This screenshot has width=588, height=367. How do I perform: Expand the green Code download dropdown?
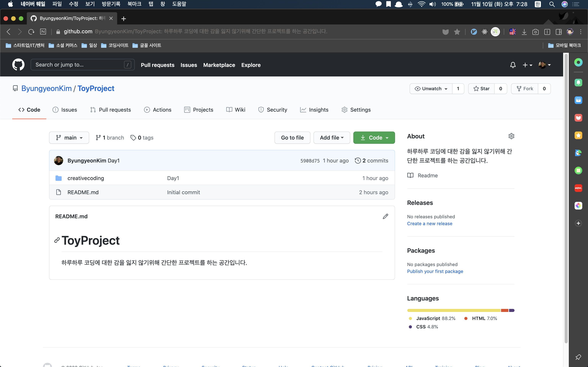pyautogui.click(x=374, y=138)
